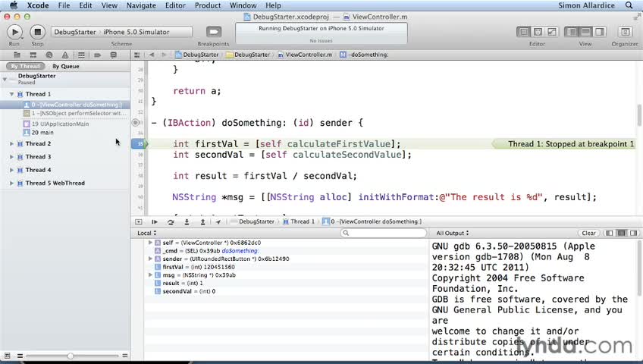Click the variables search field

pos(384,233)
